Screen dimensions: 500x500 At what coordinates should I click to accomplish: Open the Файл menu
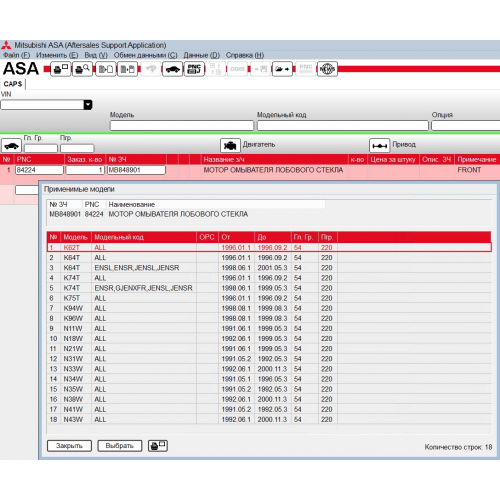17,55
